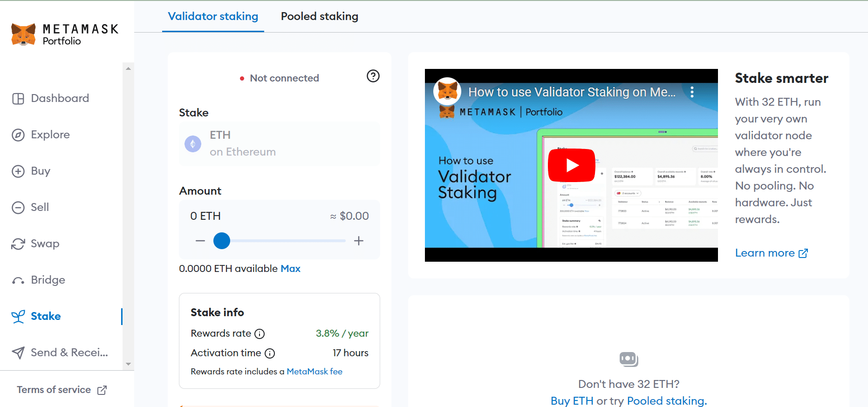Open the Dashboard sidebar icon

18,99
